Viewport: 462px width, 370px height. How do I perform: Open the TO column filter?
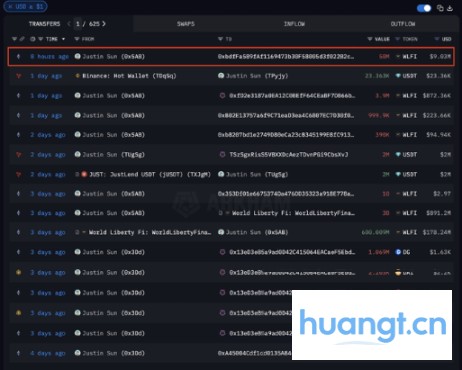220,39
